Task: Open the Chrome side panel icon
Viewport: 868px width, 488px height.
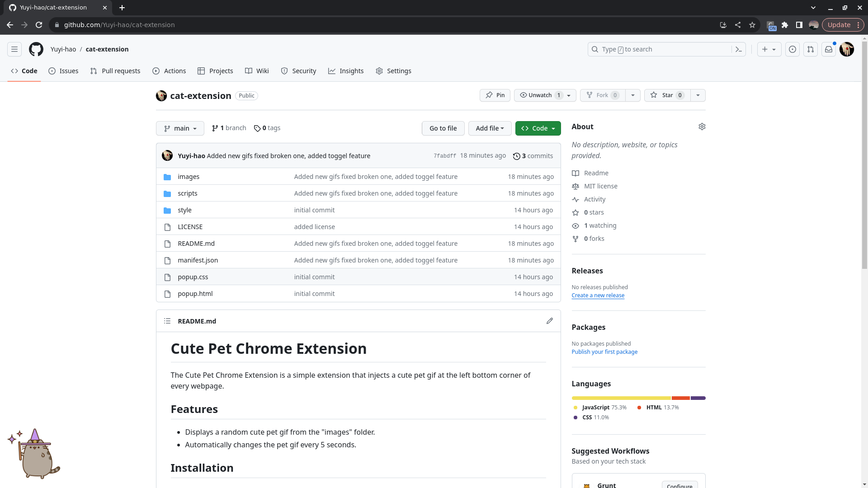Action: click(799, 25)
